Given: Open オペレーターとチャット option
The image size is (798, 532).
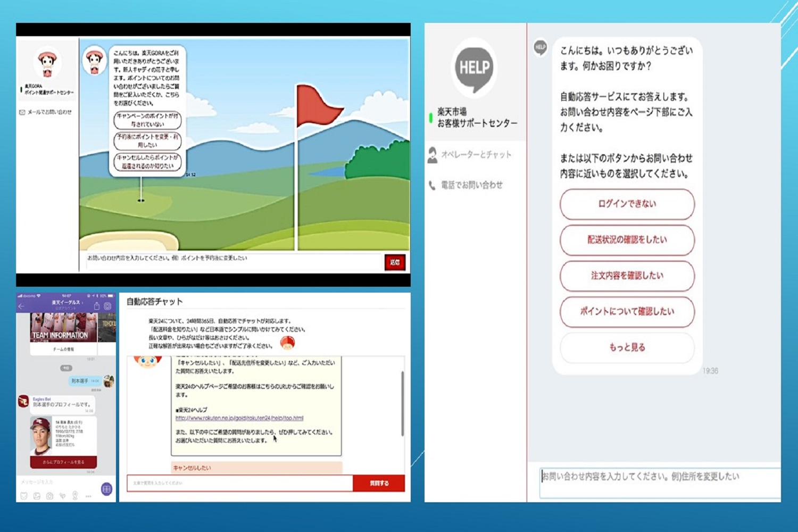Looking at the screenshot, I should click(x=476, y=155).
